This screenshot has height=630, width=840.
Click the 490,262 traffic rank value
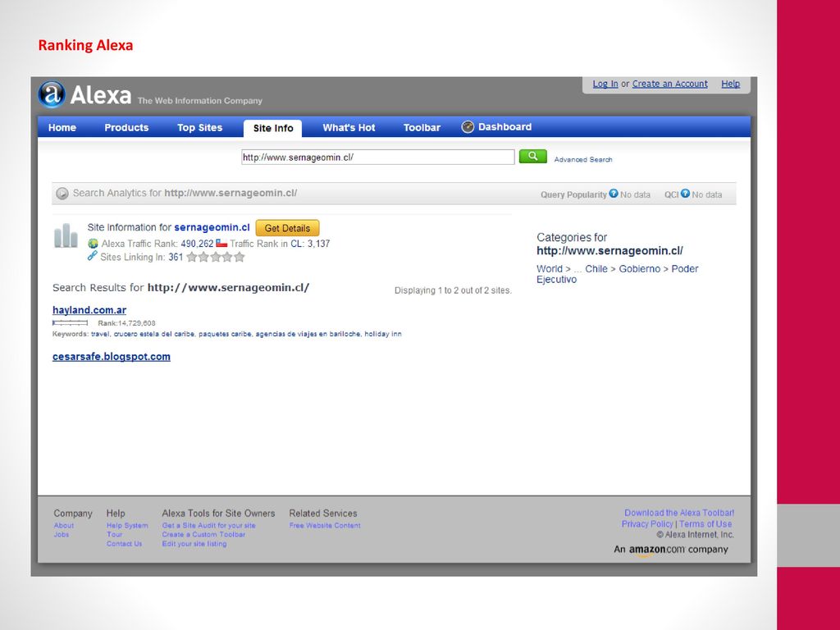pyautogui.click(x=197, y=244)
